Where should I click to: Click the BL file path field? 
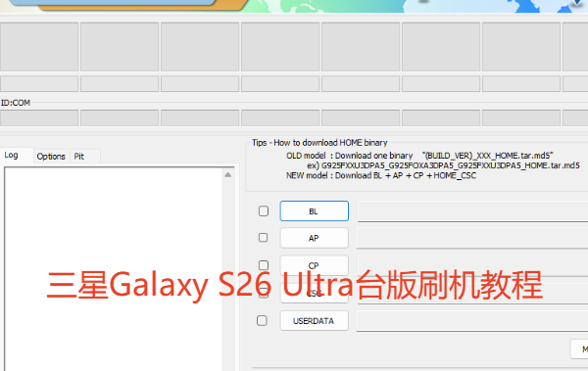pos(472,211)
